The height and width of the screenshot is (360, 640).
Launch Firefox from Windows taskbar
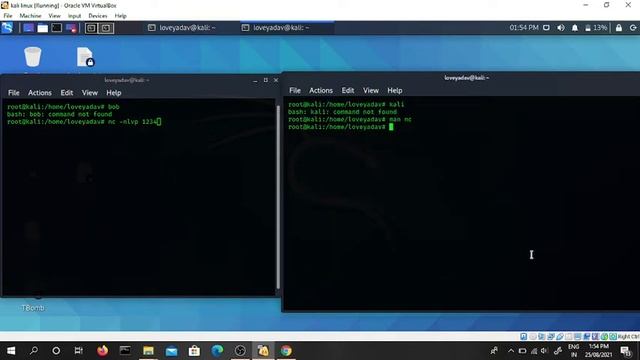pyautogui.click(x=102, y=351)
